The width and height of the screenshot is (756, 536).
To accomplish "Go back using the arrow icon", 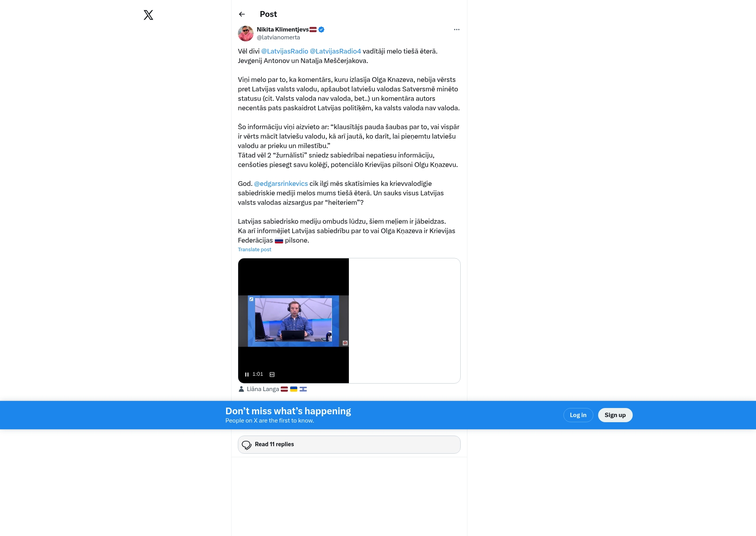I will pos(242,14).
